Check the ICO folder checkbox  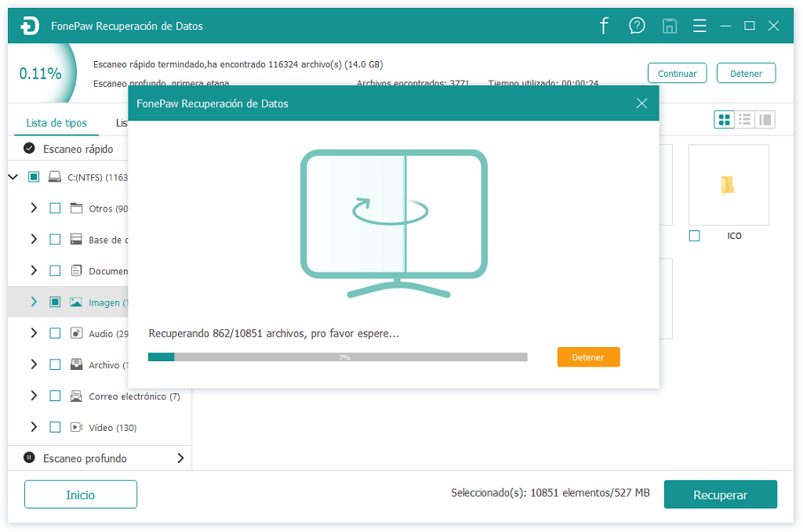tap(695, 236)
